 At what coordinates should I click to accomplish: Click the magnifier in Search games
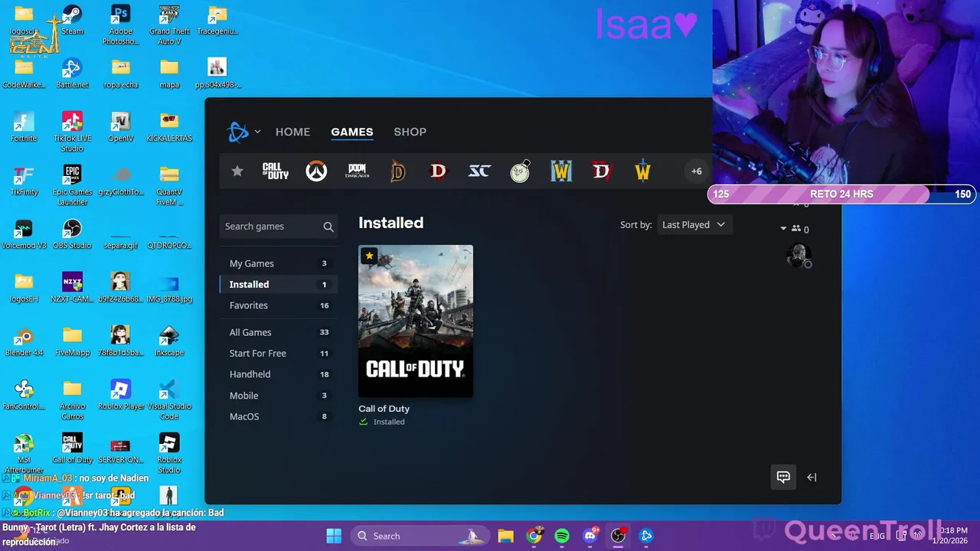tap(328, 227)
